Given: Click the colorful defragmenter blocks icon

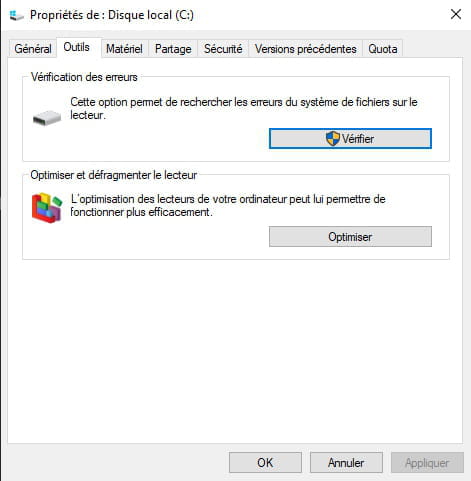Looking at the screenshot, I should coord(47,207).
